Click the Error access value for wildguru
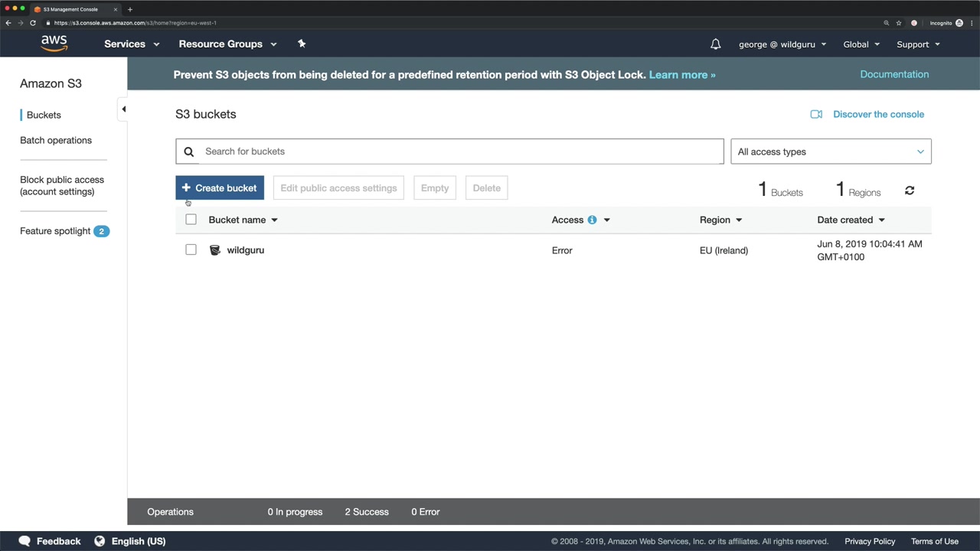980x551 pixels. point(562,250)
